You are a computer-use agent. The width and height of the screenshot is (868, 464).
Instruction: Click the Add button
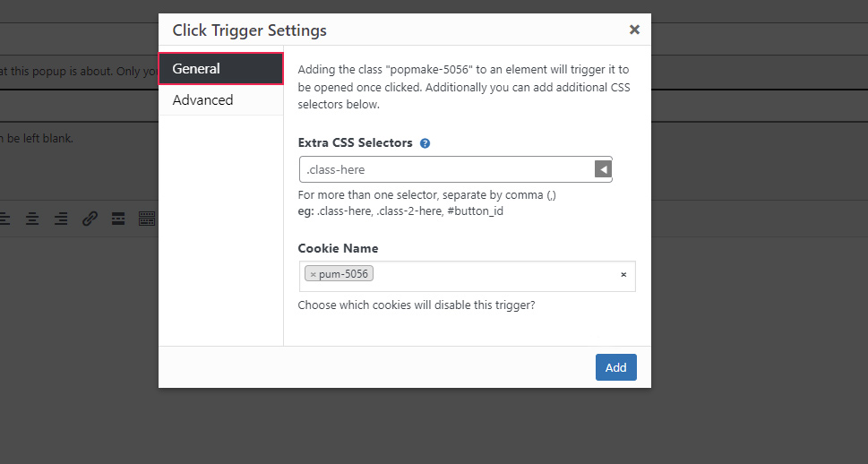[615, 367]
